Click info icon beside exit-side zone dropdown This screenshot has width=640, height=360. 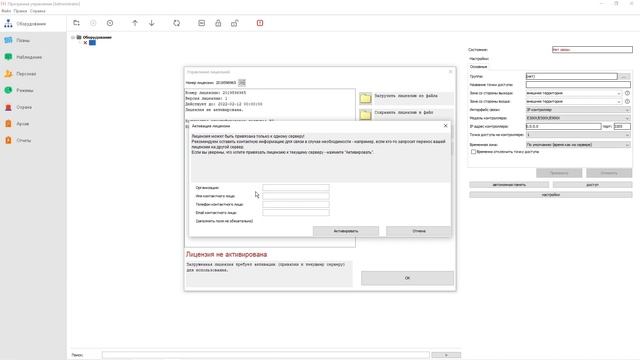pos(627,93)
